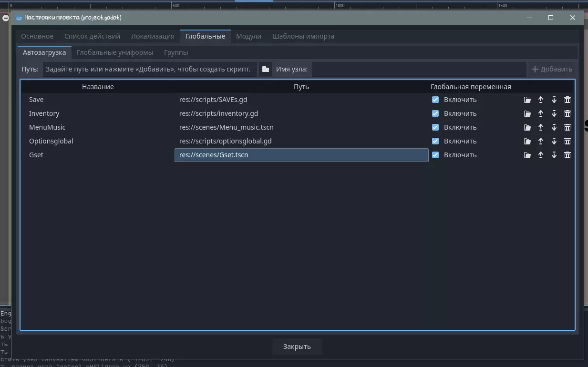Delete the Optionsglobal autoload entry
This screenshot has height=367, width=588.
point(567,141)
